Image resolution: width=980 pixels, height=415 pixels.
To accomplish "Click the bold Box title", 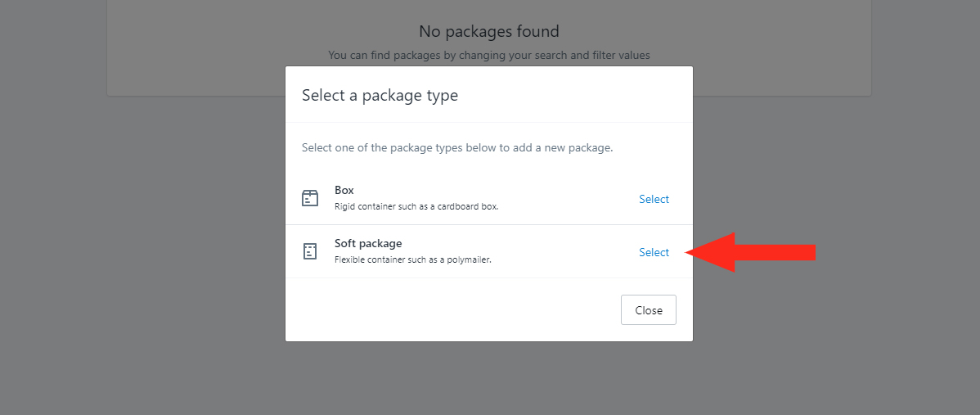I will (344, 190).
